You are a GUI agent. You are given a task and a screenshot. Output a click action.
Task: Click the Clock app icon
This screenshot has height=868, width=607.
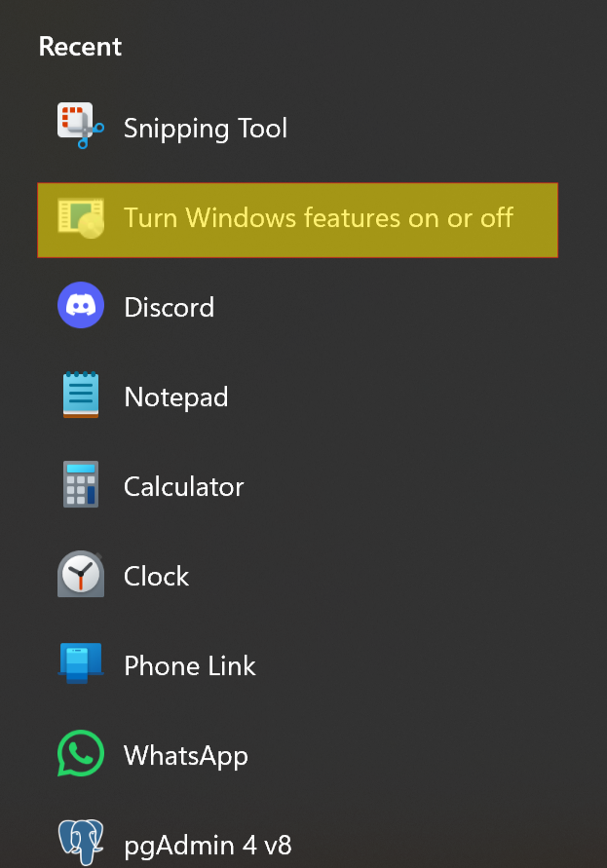point(81,576)
